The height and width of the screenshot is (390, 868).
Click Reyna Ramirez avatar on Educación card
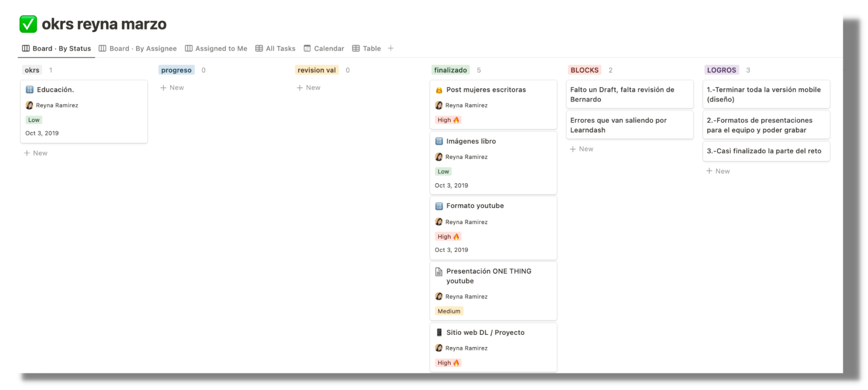(x=30, y=105)
